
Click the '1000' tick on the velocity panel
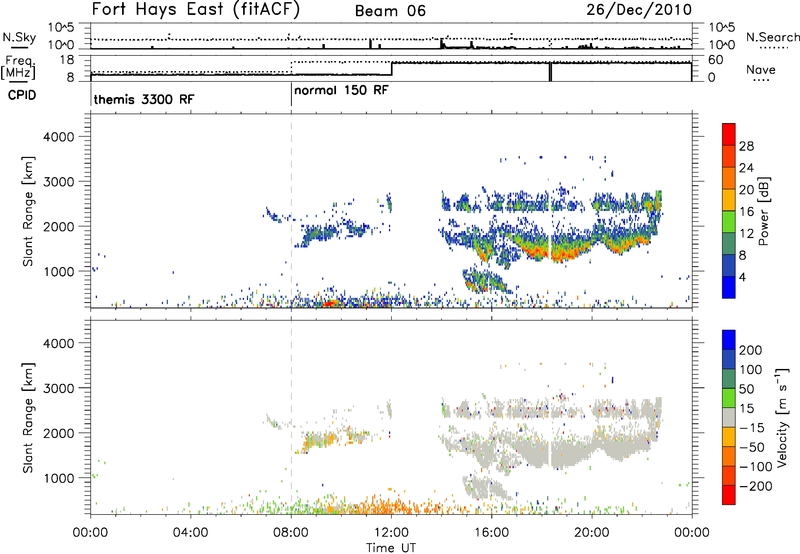click(x=58, y=478)
